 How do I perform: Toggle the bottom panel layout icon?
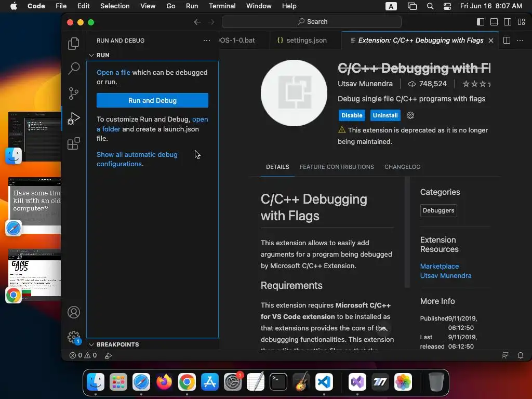click(494, 22)
